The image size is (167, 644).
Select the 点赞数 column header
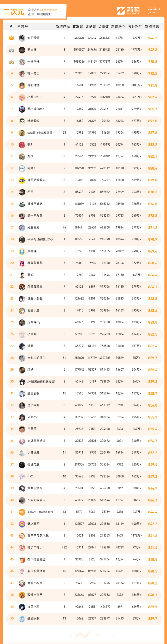click(x=103, y=26)
